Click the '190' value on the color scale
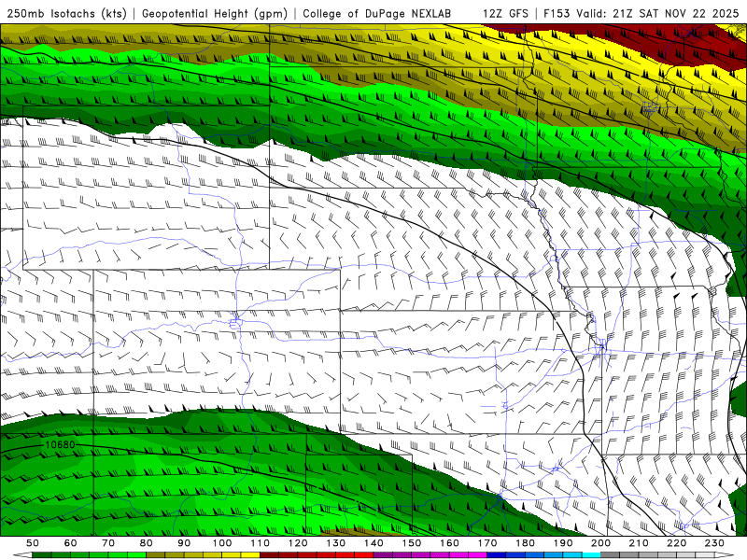Image resolution: width=747 pixels, height=560 pixels. [x=563, y=543]
